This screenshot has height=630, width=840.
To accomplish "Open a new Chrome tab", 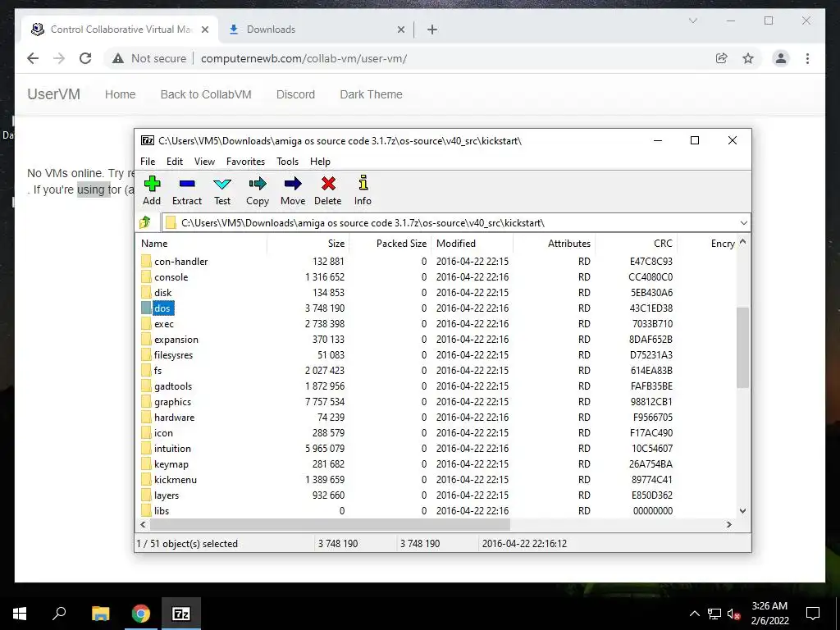I will coord(432,30).
